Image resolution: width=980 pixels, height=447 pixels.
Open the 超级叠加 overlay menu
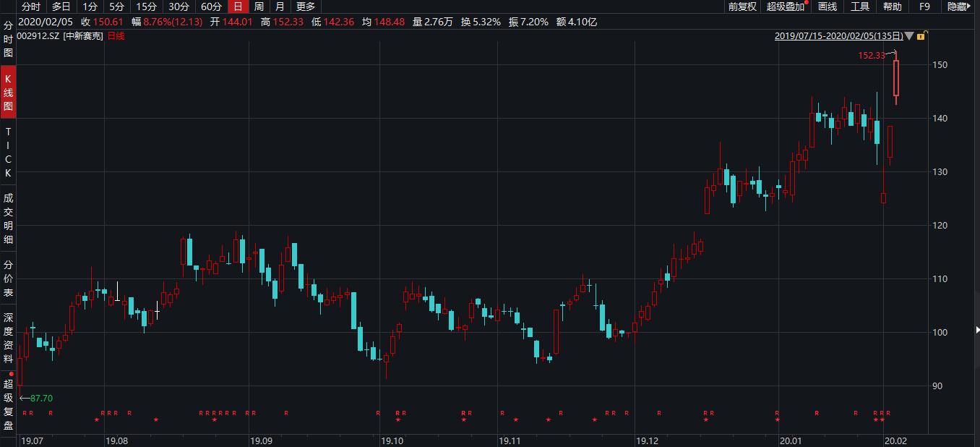pyautogui.click(x=786, y=7)
